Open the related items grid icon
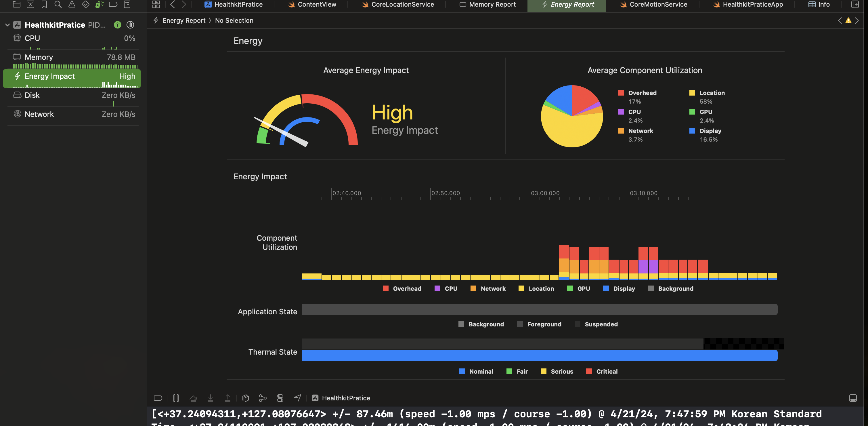The height and width of the screenshot is (426, 868). point(156,4)
